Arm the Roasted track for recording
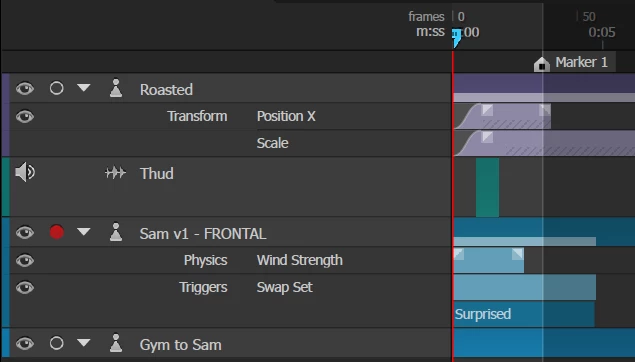Image resolution: width=635 pixels, height=362 pixels. tap(57, 88)
